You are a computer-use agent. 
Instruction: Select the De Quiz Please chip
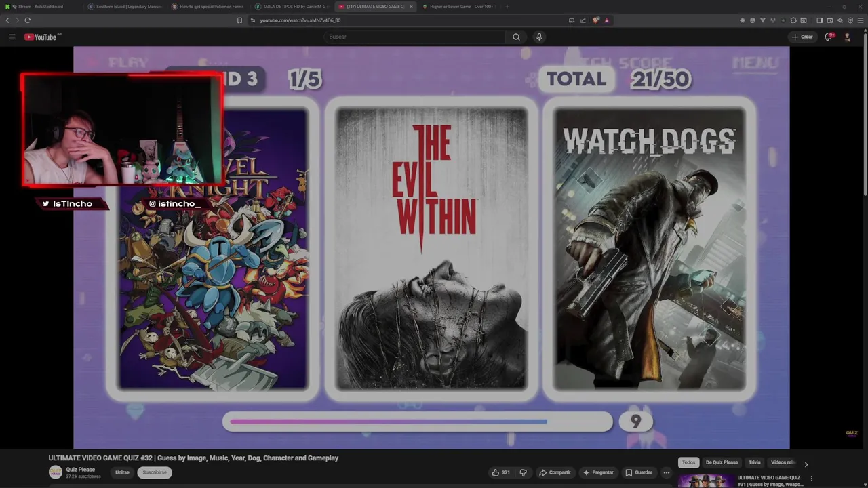[722, 462]
